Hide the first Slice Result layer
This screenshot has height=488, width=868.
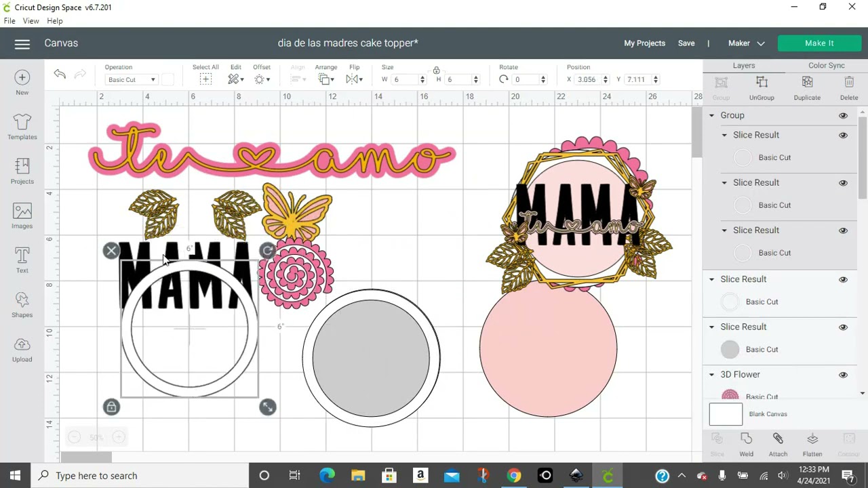[x=843, y=135]
